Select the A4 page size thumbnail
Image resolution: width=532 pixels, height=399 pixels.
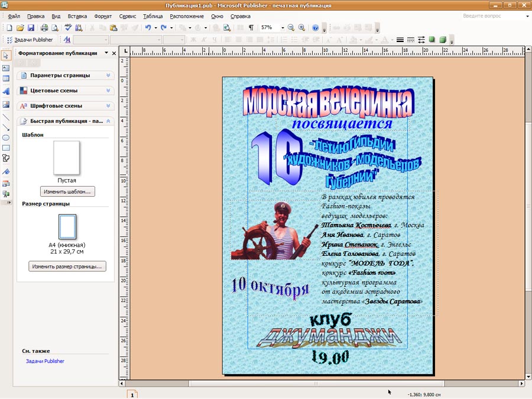(67, 226)
